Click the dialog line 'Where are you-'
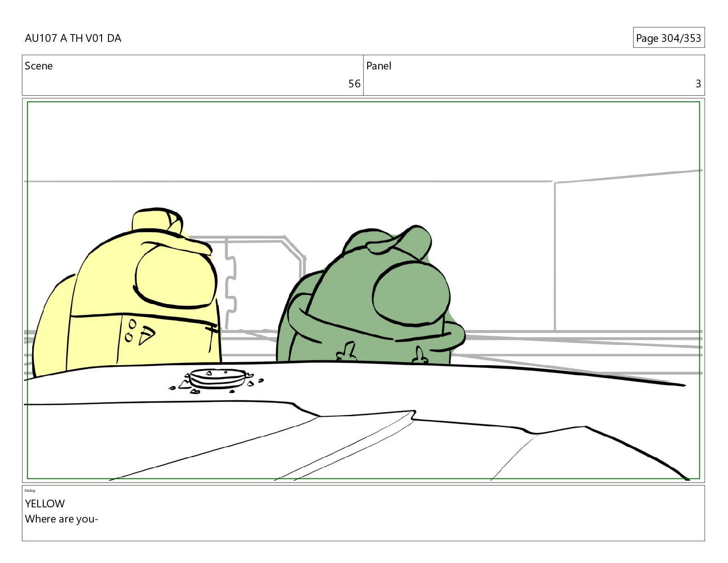728x563 pixels. tap(62, 519)
